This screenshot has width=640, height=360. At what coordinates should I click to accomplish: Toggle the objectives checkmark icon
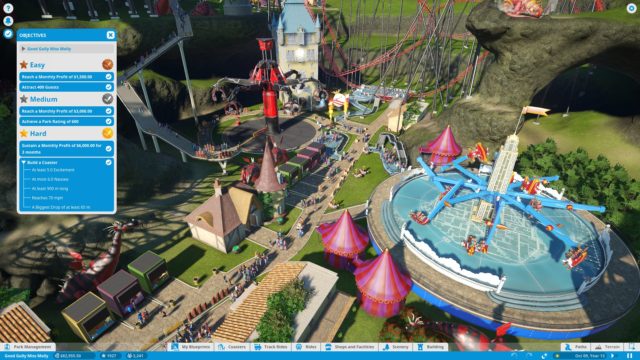[8, 34]
